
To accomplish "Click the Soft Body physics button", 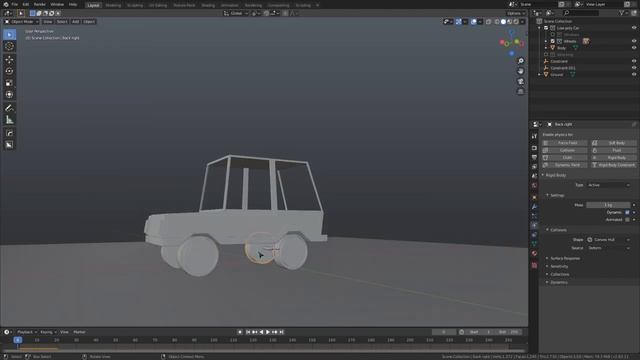I will tap(613, 143).
